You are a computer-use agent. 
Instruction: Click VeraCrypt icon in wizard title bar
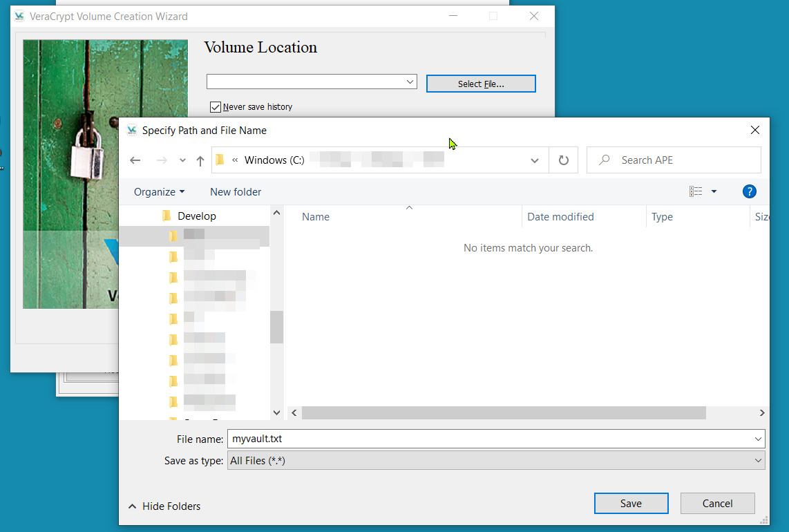[x=19, y=16]
